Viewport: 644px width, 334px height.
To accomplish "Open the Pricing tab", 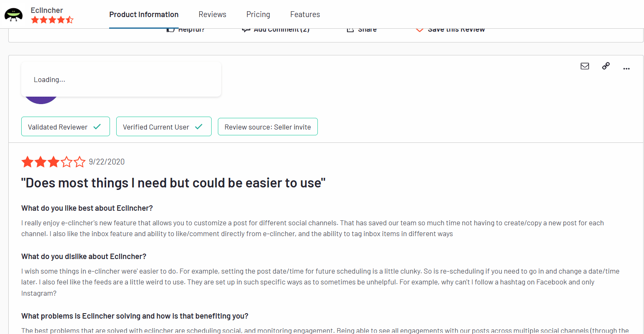I will pos(258,15).
